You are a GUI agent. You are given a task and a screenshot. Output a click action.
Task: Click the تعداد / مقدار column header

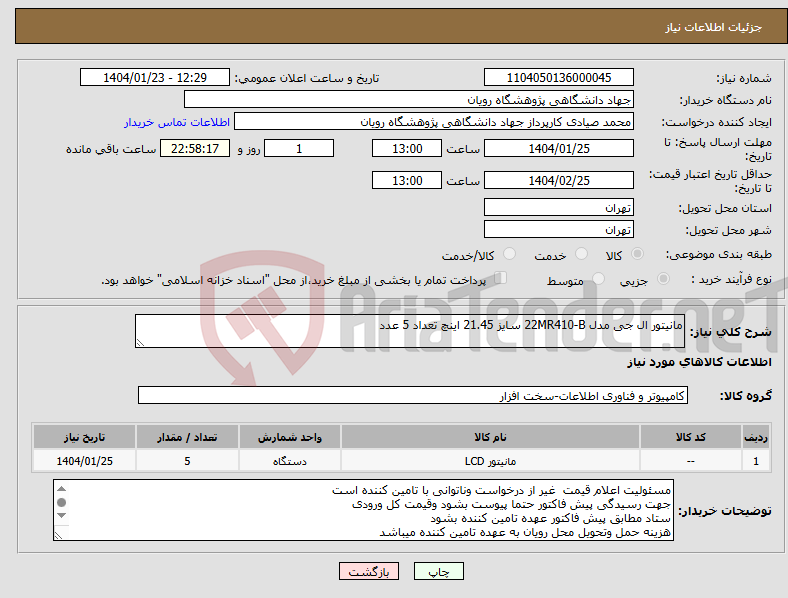coord(187,437)
